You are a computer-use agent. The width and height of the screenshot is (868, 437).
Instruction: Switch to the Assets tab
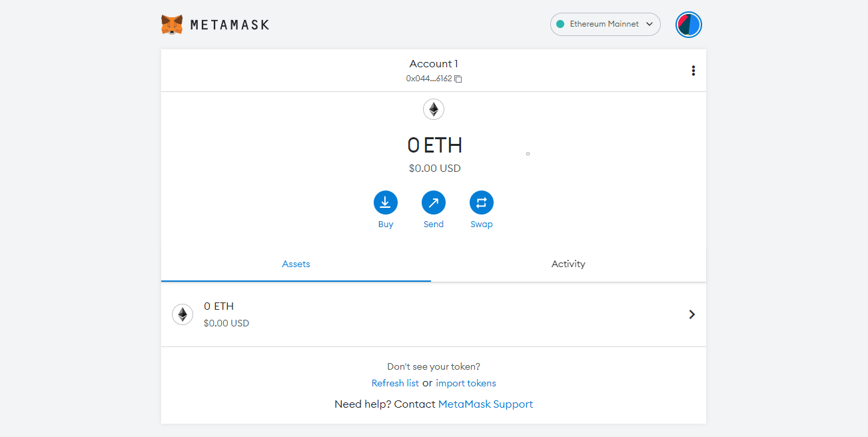[296, 264]
